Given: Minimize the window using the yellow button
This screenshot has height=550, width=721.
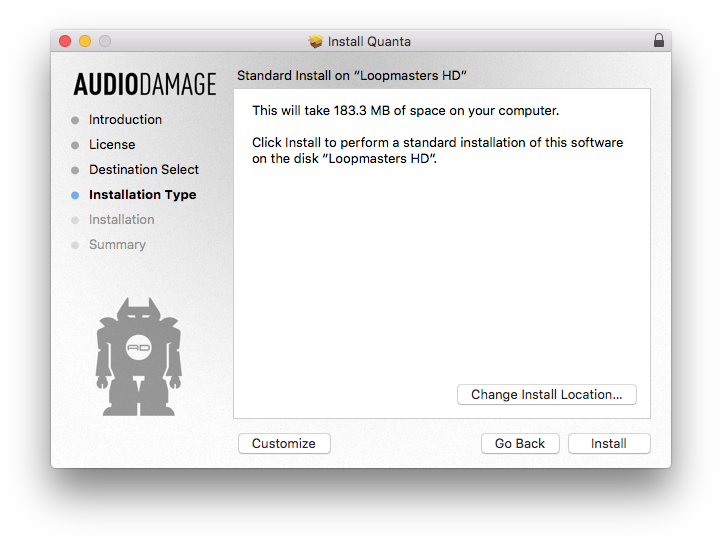Looking at the screenshot, I should click(85, 41).
